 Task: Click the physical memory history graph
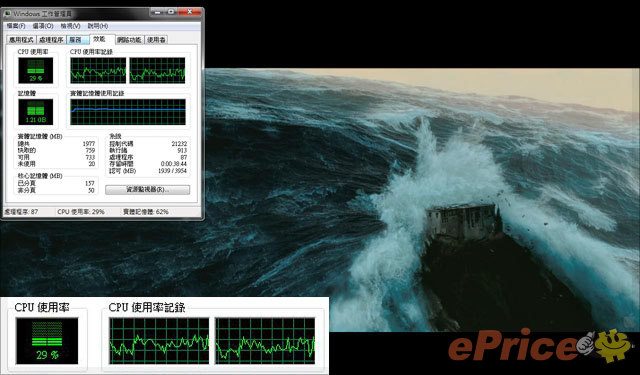(128, 112)
